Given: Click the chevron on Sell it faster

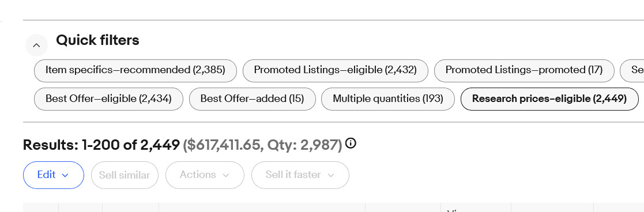Looking at the screenshot, I should pyautogui.click(x=331, y=176).
